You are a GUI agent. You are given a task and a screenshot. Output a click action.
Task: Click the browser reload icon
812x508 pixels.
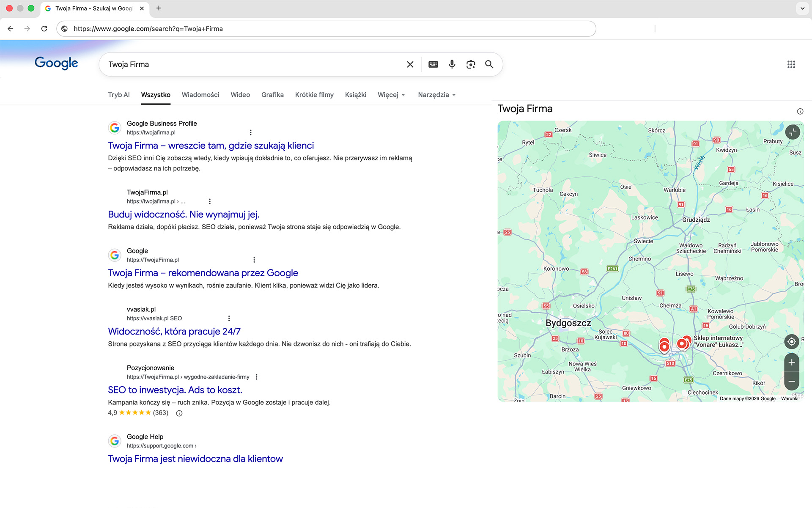[x=44, y=28]
